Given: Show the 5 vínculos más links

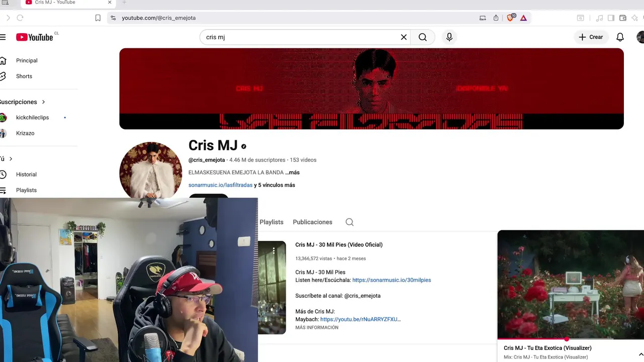Looking at the screenshot, I should (x=274, y=185).
